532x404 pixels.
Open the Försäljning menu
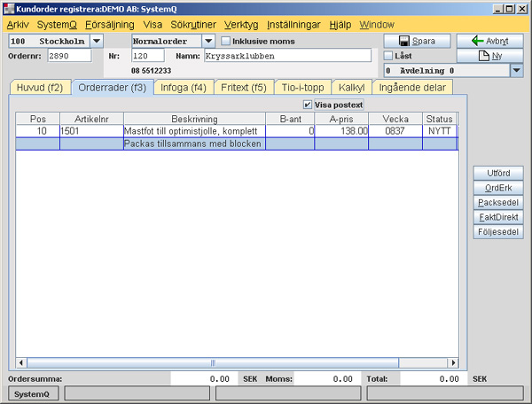[x=110, y=25]
